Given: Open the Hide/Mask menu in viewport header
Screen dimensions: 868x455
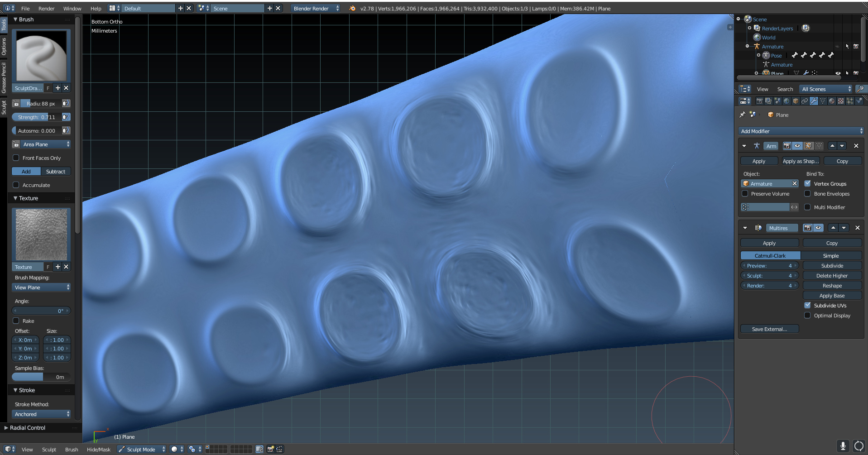Looking at the screenshot, I should 98,449.
